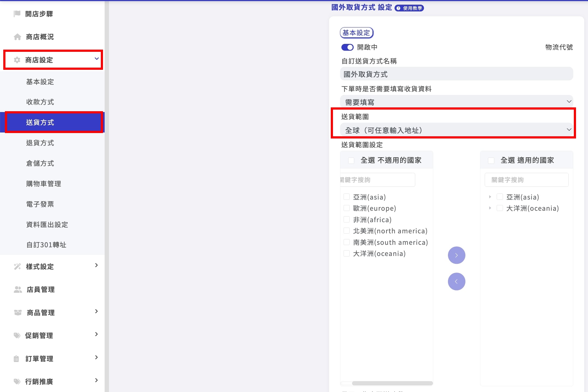Click the tag icon beside 促銷管理
This screenshot has height=392, width=588.
pyautogui.click(x=17, y=335)
